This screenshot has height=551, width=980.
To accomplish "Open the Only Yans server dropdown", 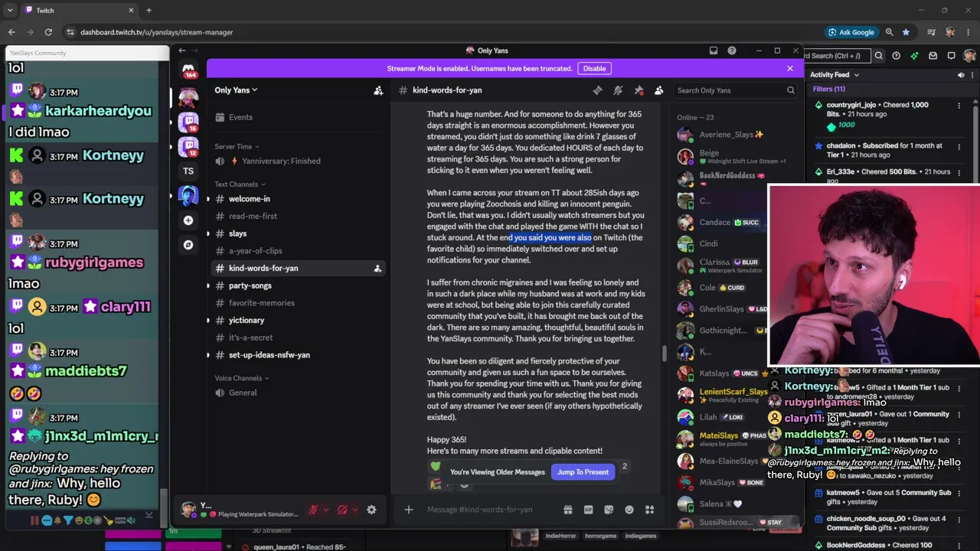I will click(236, 90).
